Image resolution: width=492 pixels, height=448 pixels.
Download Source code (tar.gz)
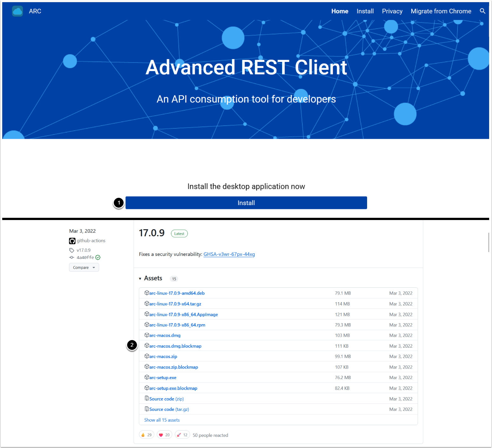point(169,409)
